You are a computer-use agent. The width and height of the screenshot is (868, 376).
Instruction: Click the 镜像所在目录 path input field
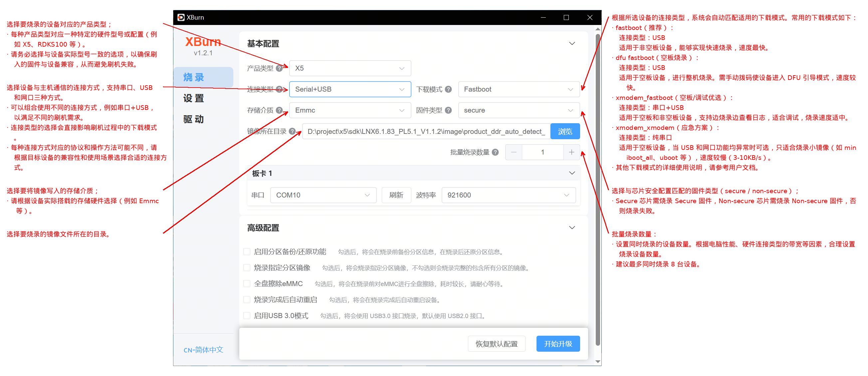point(426,131)
